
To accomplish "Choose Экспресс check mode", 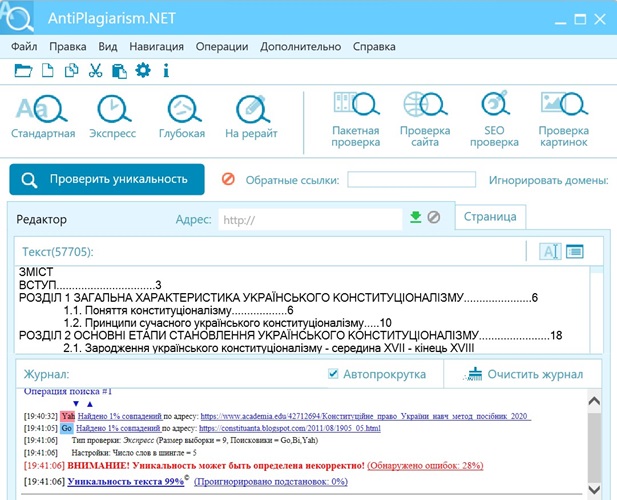I will [x=113, y=117].
